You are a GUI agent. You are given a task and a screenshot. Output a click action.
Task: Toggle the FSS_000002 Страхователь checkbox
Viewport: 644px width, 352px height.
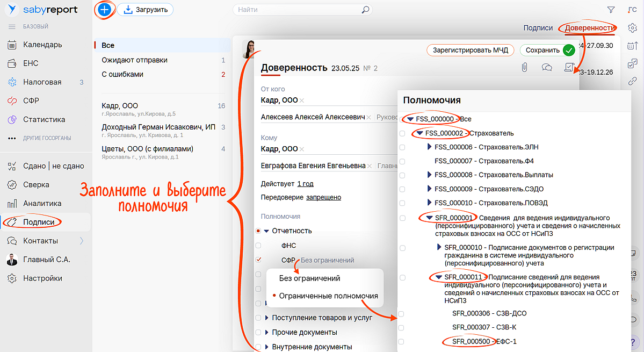tap(402, 133)
